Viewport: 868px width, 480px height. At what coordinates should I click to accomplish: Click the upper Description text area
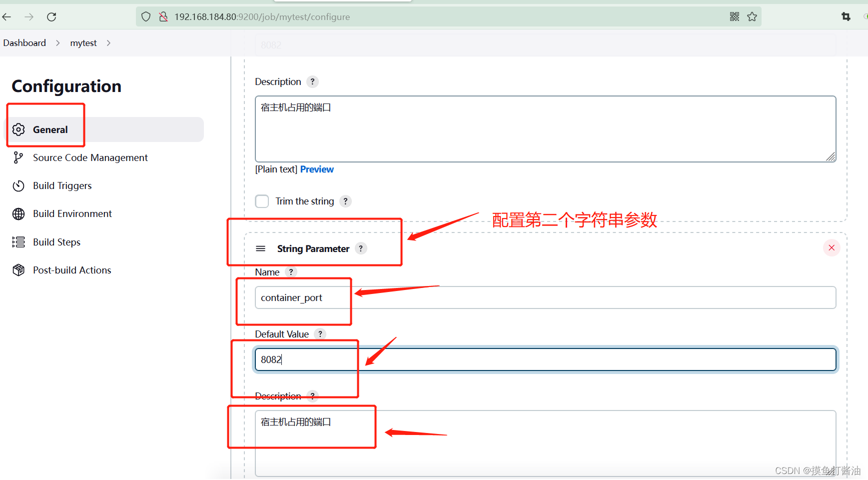pos(545,129)
